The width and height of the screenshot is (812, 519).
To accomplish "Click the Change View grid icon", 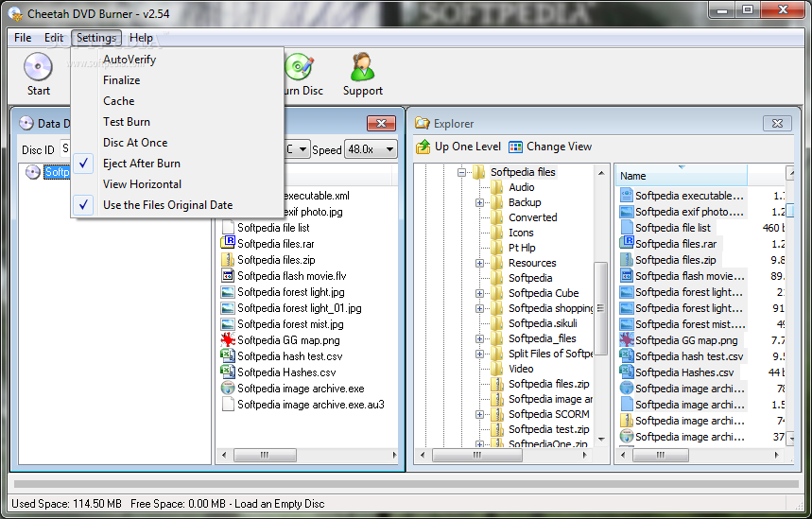I will (515, 147).
